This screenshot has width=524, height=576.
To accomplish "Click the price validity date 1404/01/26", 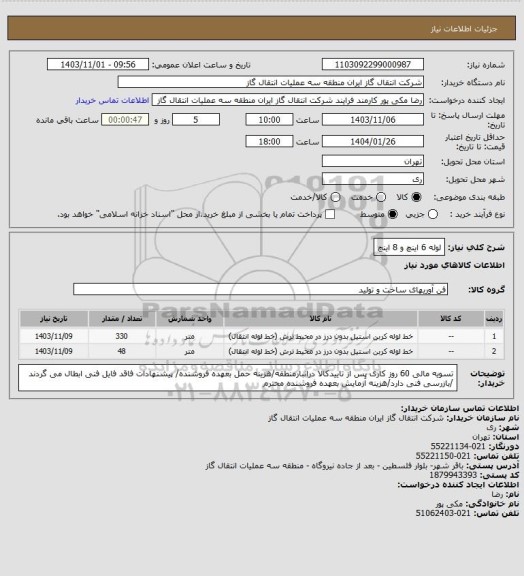I will (x=373, y=141).
